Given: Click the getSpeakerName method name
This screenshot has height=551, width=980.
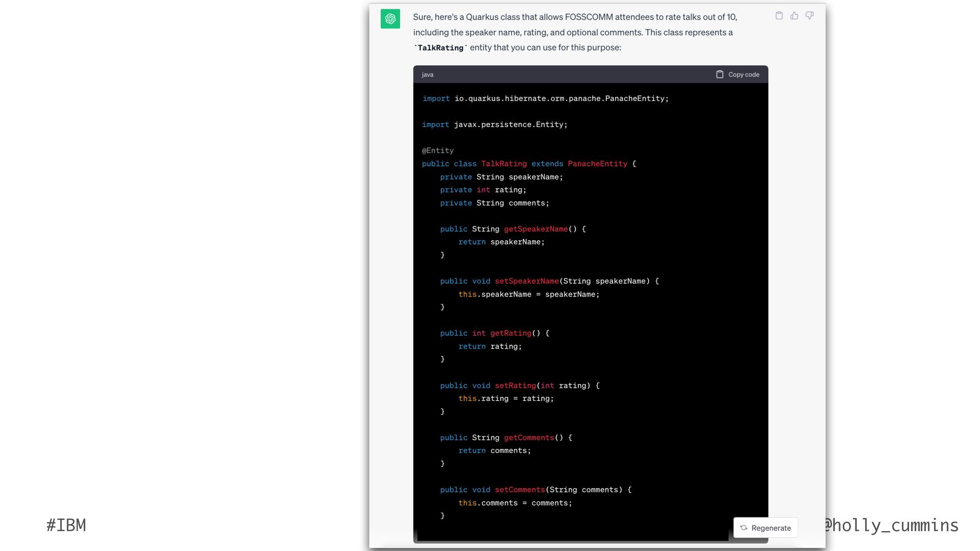Looking at the screenshot, I should coord(535,229).
